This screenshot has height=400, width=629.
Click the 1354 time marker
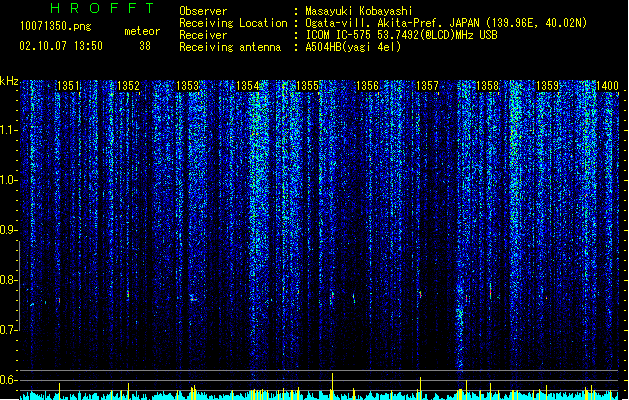pyautogui.click(x=248, y=86)
